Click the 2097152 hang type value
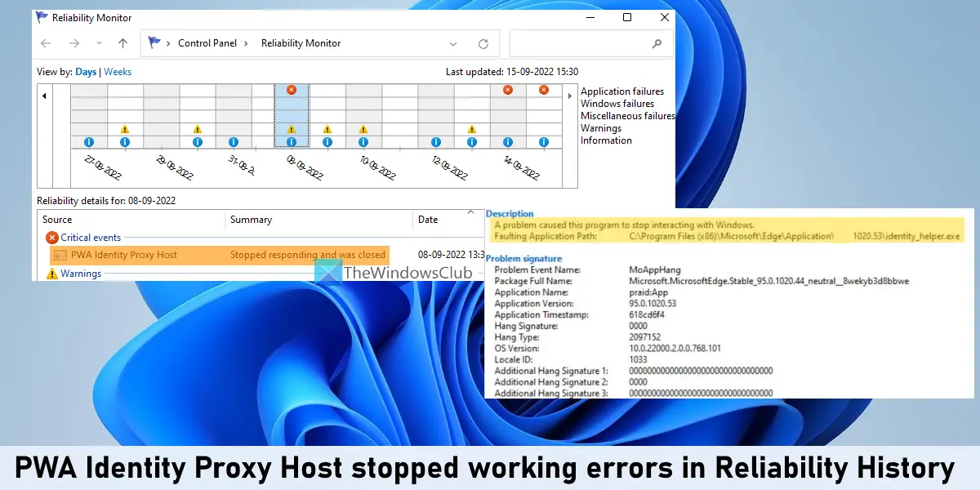 647,337
